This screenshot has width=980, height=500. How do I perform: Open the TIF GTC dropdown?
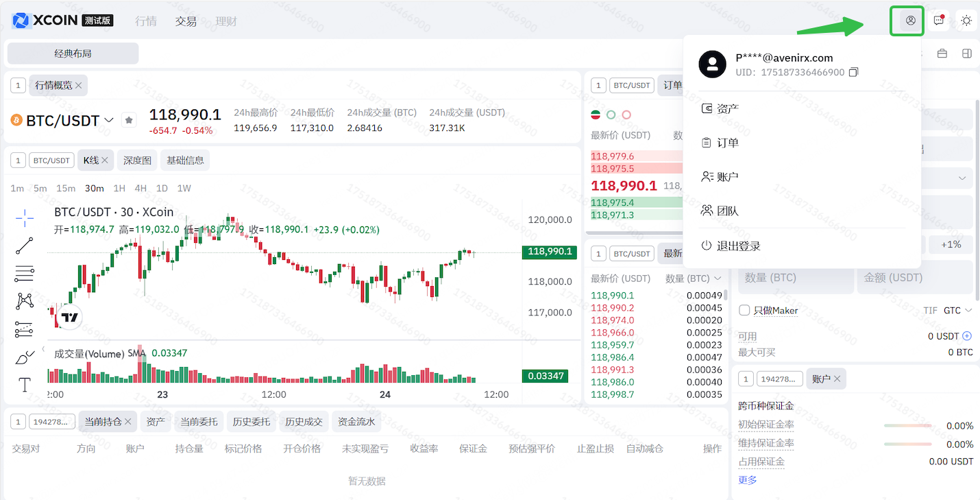point(957,311)
